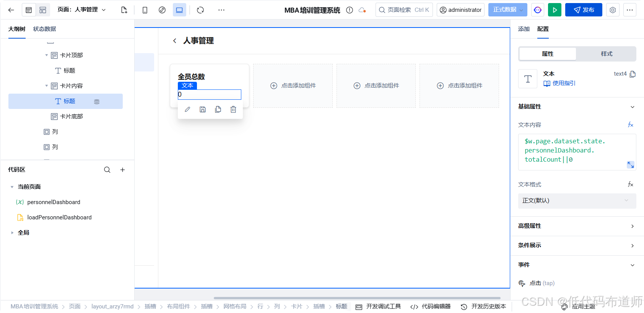This screenshot has height=313, width=644.
Task: Select the 样式 segment
Action: click(x=607, y=54)
